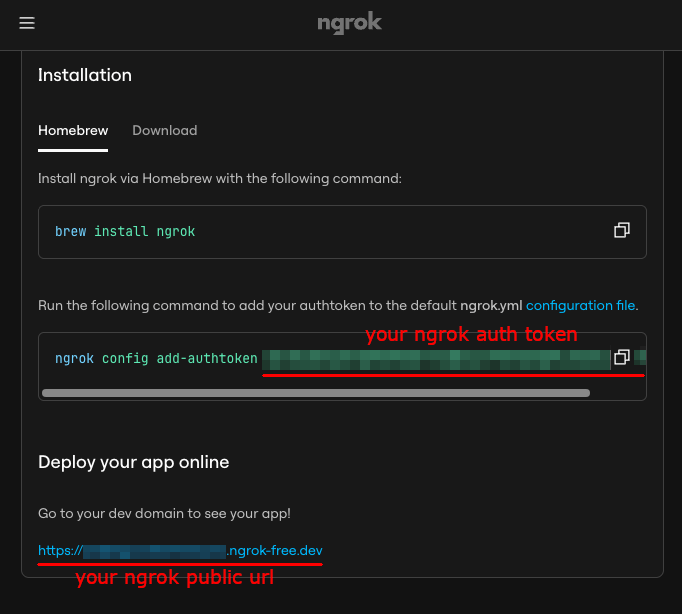
Task: Click the 'ngrok config add-authtoken' command text
Action: (156, 358)
